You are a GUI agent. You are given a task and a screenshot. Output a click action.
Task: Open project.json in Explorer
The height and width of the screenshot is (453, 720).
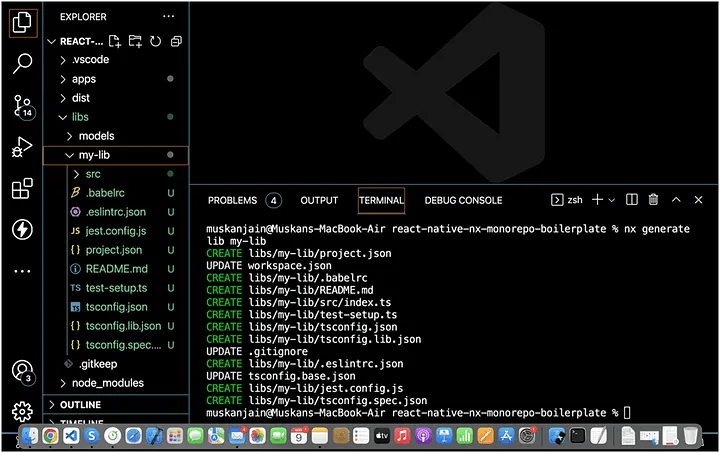[116, 250]
